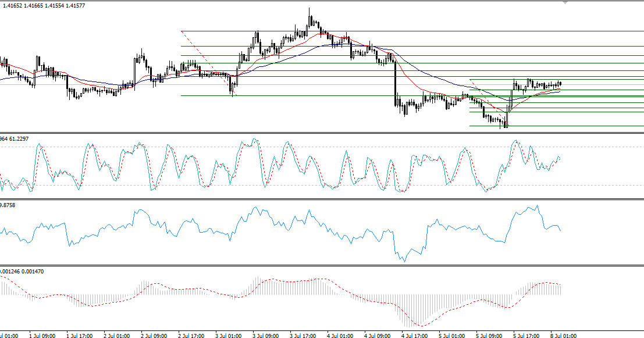Click the 1 Jul 17:00 time axis label
Screen dimensions: 644x338
(x=79, y=336)
